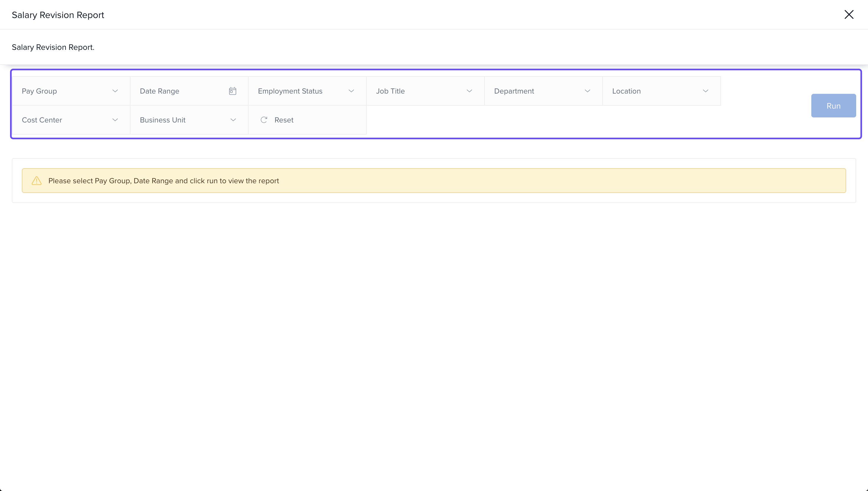The height and width of the screenshot is (491, 868).
Task: Select the Pay Group field label
Action: [x=40, y=91]
